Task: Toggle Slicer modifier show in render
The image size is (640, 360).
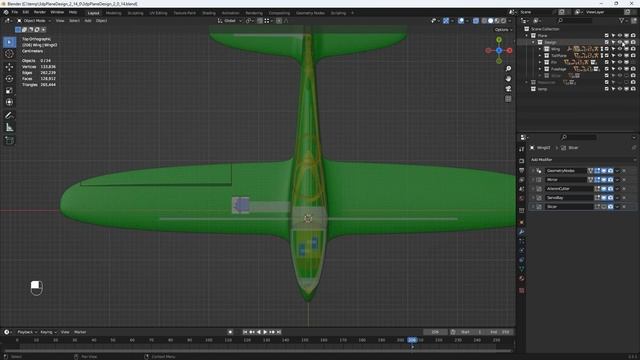Action: click(610, 207)
